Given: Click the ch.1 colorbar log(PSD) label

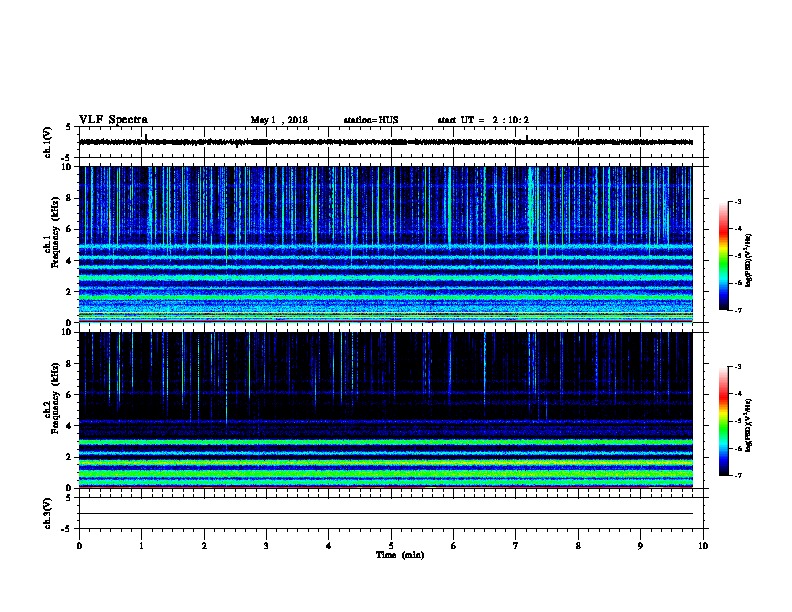Looking at the screenshot, I should point(749,261).
